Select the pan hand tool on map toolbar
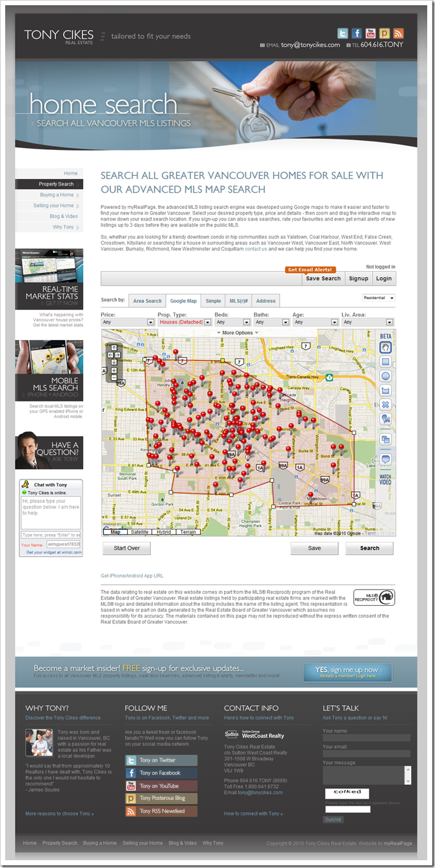 (386, 348)
